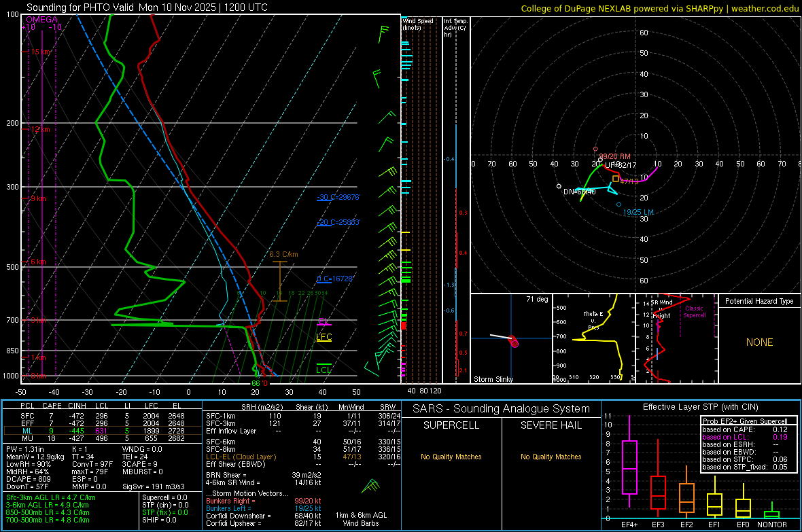Screen dimensions: 802x532
Task: Click the 'DN=68/40' hodograph label
Action: pyautogui.click(x=580, y=192)
